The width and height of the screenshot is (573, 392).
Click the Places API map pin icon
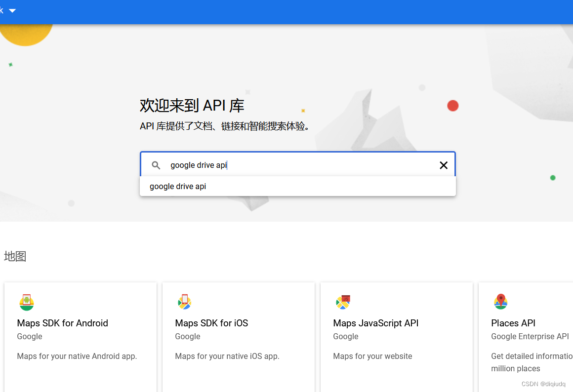501,302
